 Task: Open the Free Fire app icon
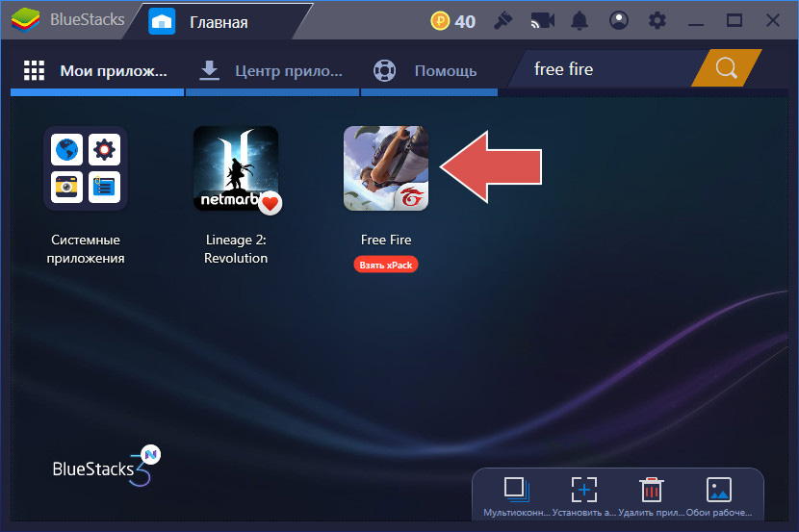click(386, 168)
